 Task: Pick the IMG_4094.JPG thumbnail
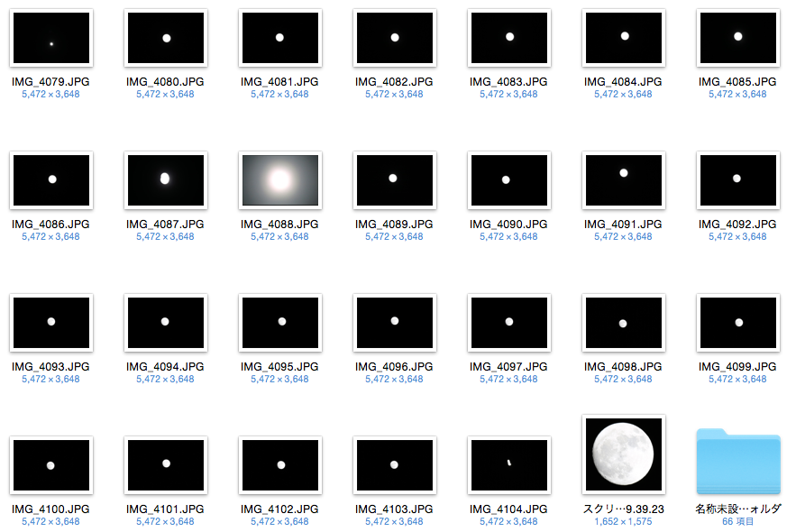(166, 323)
